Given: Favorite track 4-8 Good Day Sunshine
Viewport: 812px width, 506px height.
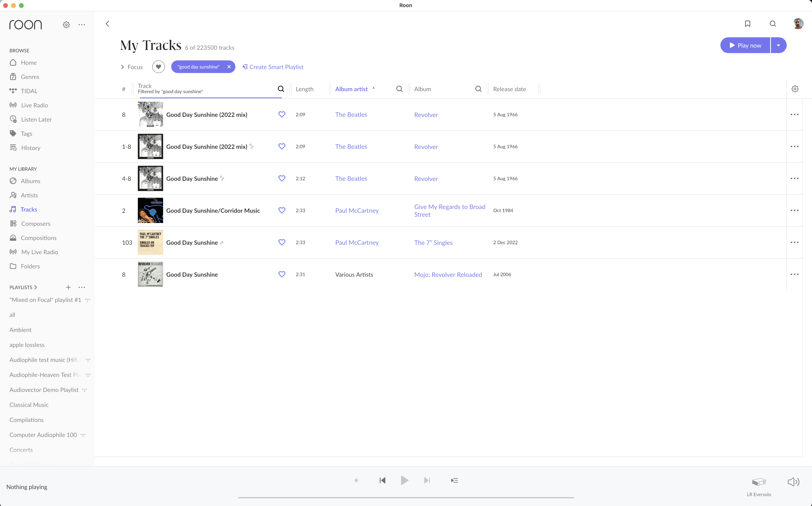Looking at the screenshot, I should click(282, 178).
